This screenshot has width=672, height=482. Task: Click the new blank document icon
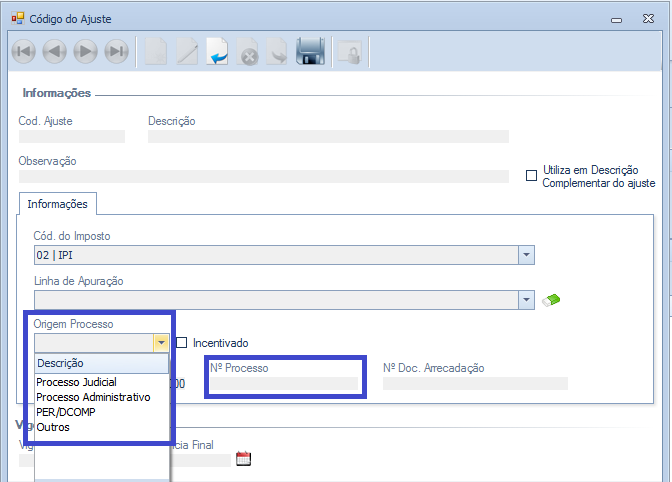156,51
